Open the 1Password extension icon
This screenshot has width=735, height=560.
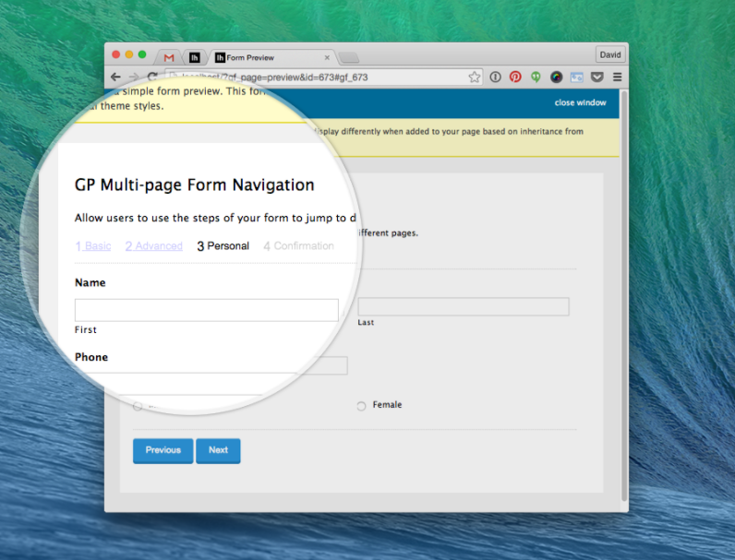495,77
